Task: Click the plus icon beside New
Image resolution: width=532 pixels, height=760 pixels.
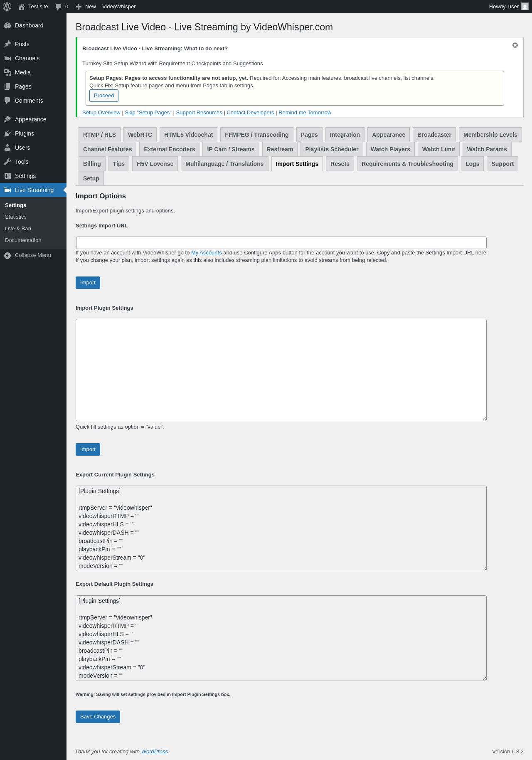Action: 79,7
